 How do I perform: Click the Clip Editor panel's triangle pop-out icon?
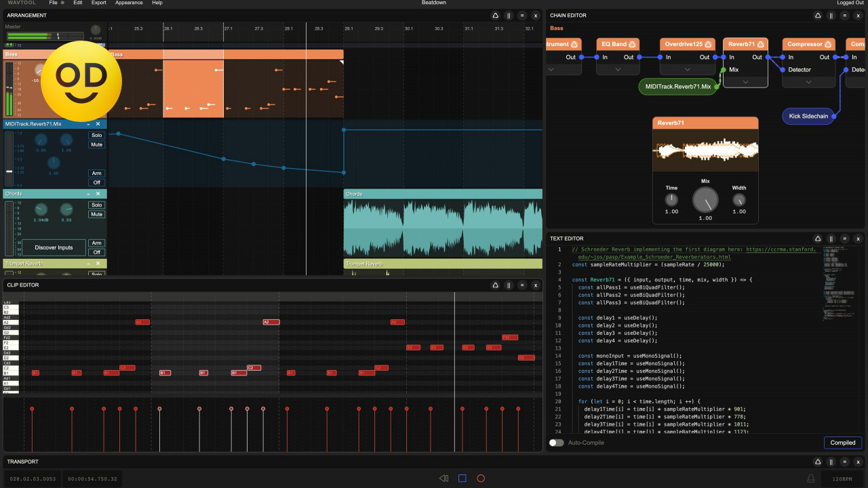[495, 285]
